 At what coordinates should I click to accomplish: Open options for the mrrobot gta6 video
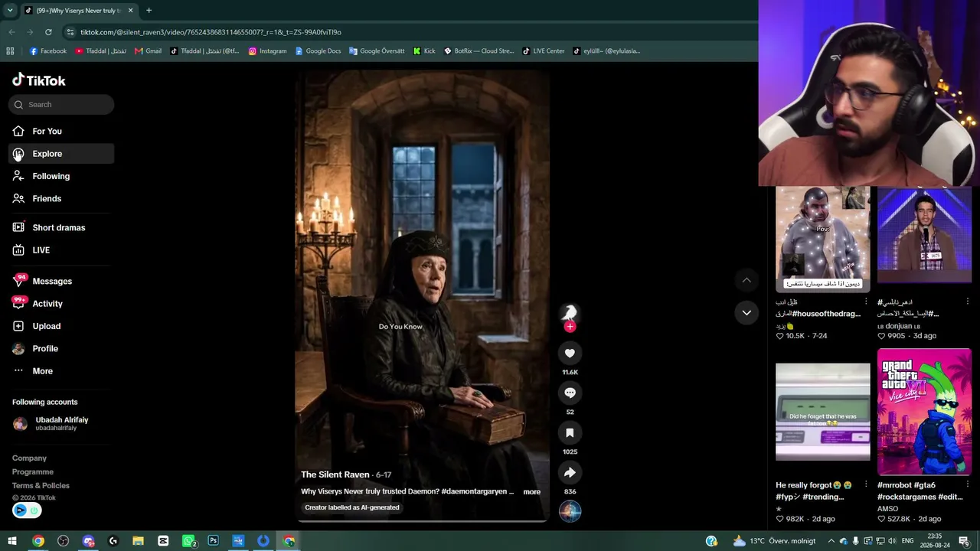click(x=968, y=484)
